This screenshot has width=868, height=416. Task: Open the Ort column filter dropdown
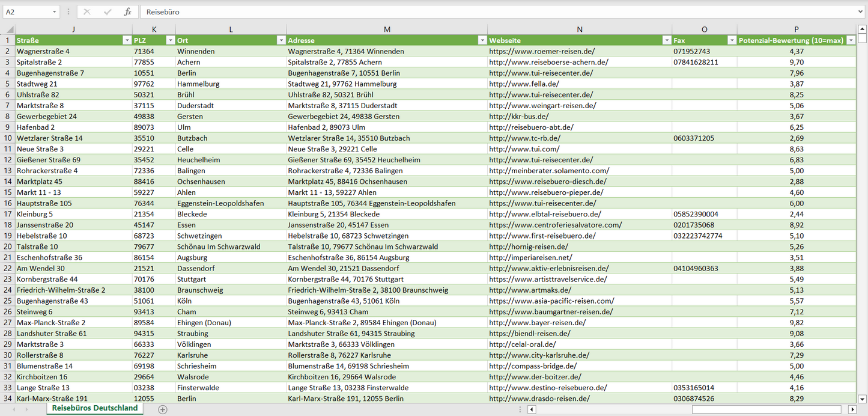(281, 40)
